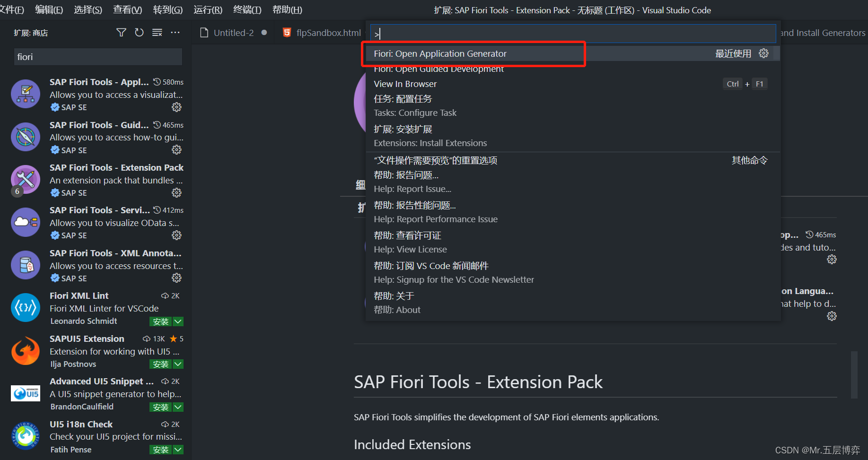Install UI5 i18n Check extension
The width and height of the screenshot is (868, 460).
pyautogui.click(x=161, y=450)
